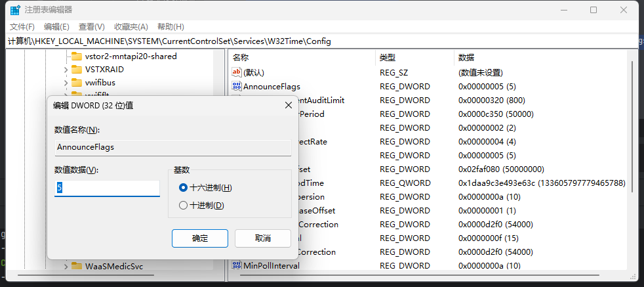
Task: Select the 十进制 radio button
Action: coord(184,206)
